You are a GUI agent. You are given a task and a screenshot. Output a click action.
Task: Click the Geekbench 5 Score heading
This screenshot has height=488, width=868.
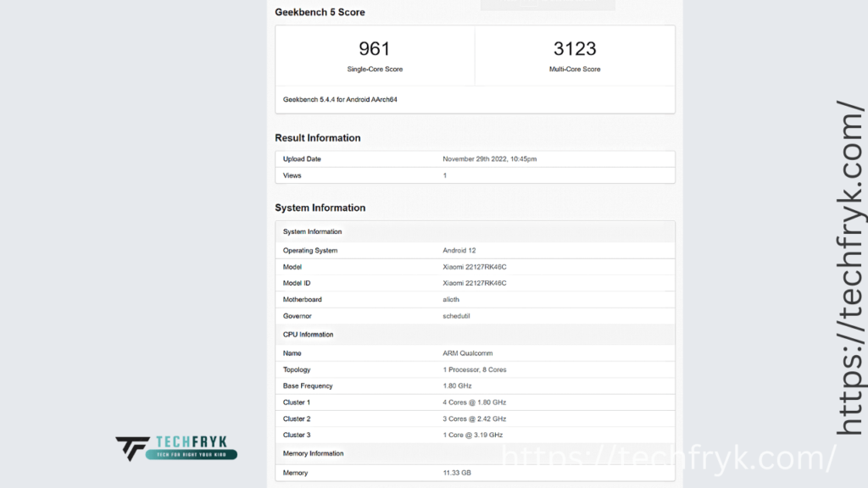[x=320, y=12]
